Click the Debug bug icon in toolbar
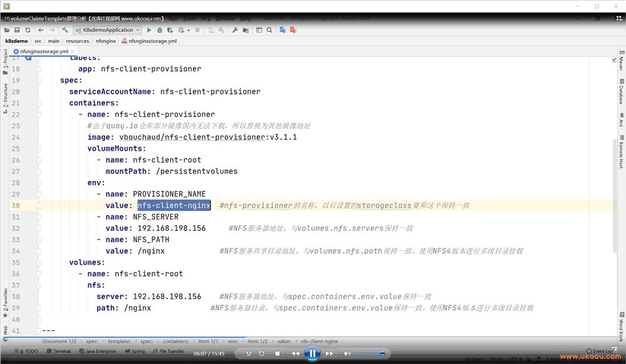This screenshot has width=626, height=364. click(160, 30)
